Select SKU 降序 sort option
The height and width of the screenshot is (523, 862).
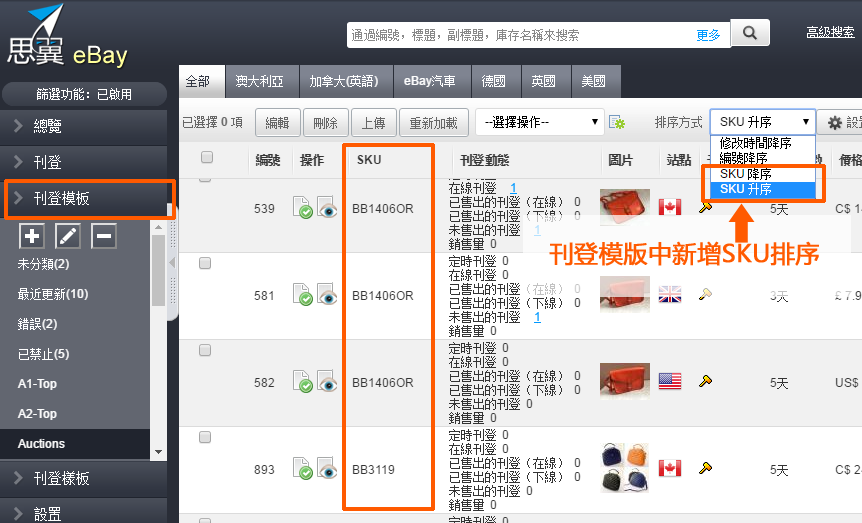click(762, 174)
